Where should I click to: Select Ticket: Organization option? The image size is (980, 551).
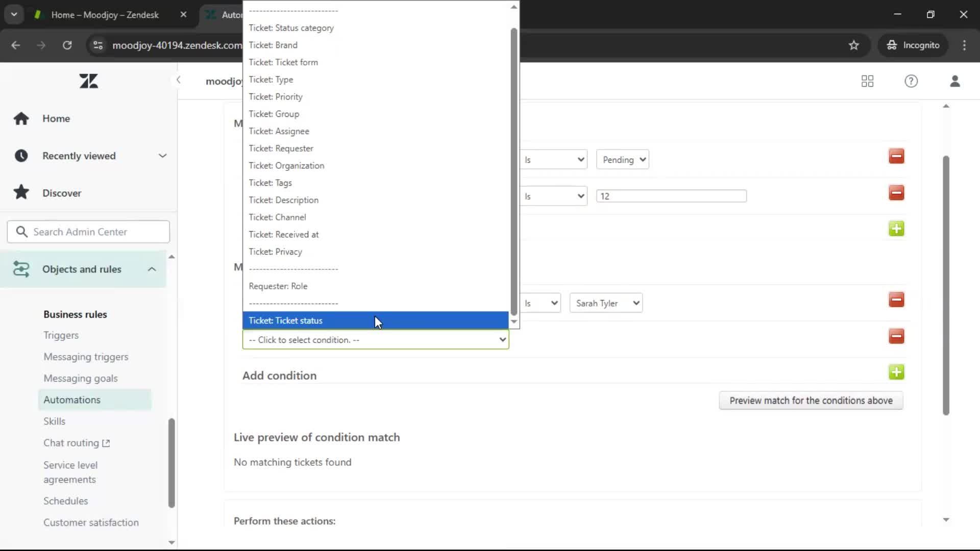pos(376,166)
